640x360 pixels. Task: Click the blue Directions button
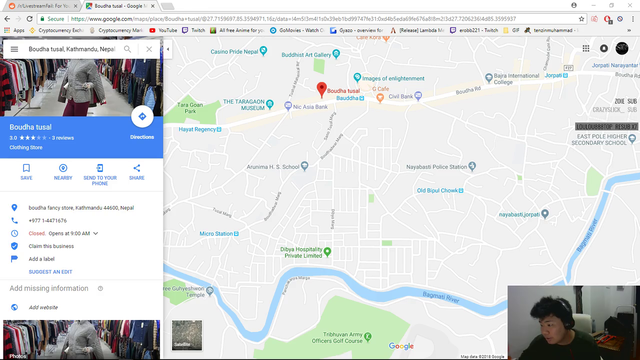click(x=142, y=117)
